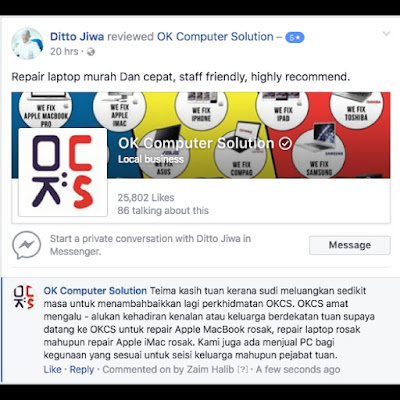400x400 pixels.
Task: Click the 25,802 Likes text
Action: (x=146, y=198)
